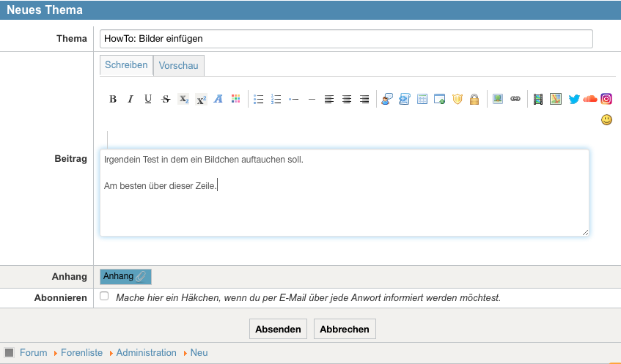Toggle bold text formatting
The height and width of the screenshot is (364, 621).
(x=113, y=100)
